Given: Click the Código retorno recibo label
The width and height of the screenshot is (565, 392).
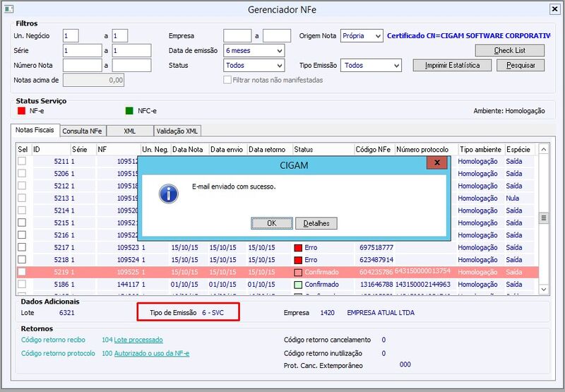Looking at the screenshot, I should (x=54, y=340).
